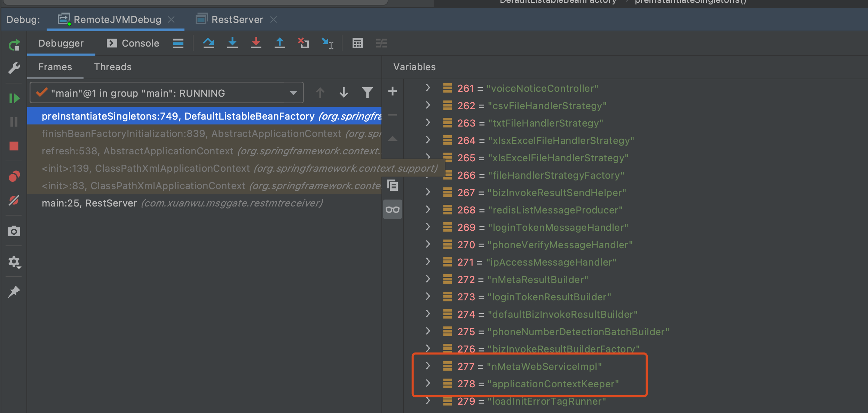Take a thread dump with camera icon

coord(14,231)
